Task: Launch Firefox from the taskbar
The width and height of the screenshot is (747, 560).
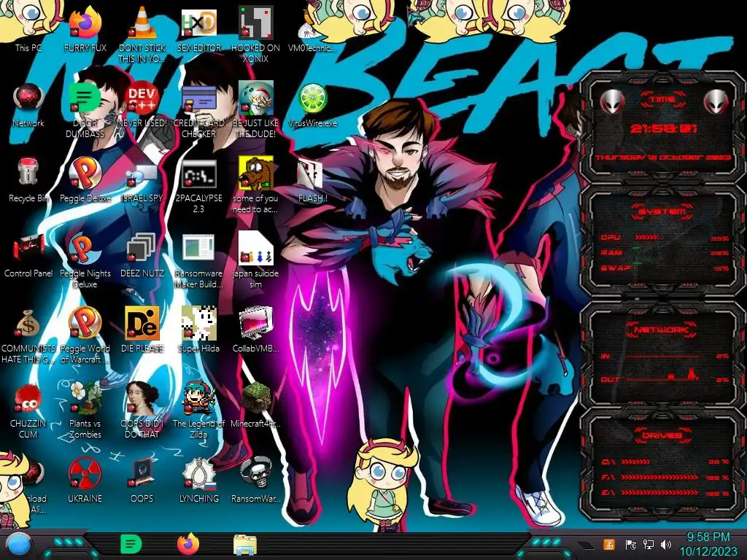Action: 188,544
